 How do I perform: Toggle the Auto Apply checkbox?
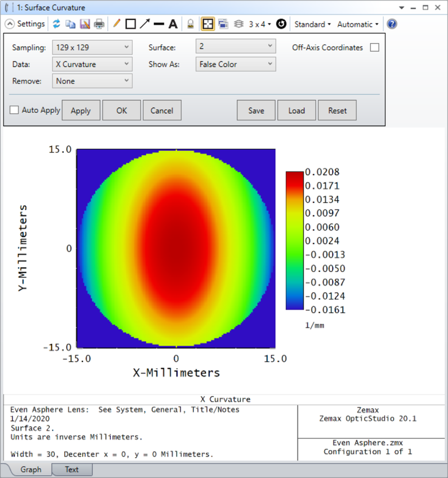(15, 110)
